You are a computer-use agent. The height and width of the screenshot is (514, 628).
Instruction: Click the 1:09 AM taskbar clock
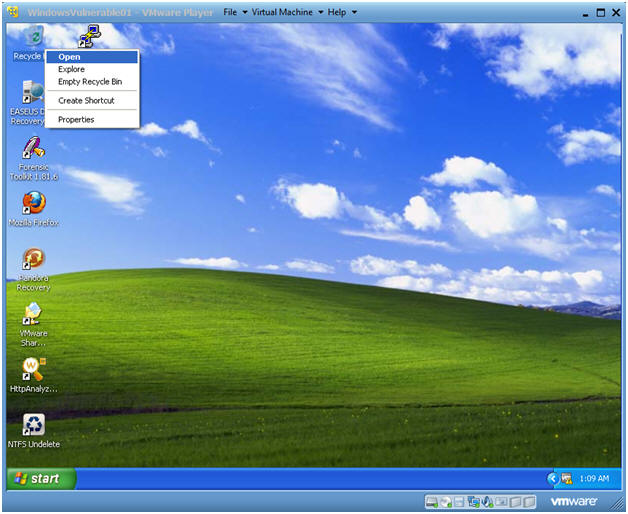[594, 478]
